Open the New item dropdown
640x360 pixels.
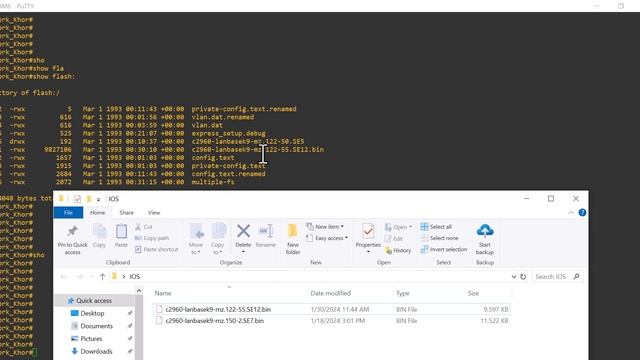click(x=325, y=227)
